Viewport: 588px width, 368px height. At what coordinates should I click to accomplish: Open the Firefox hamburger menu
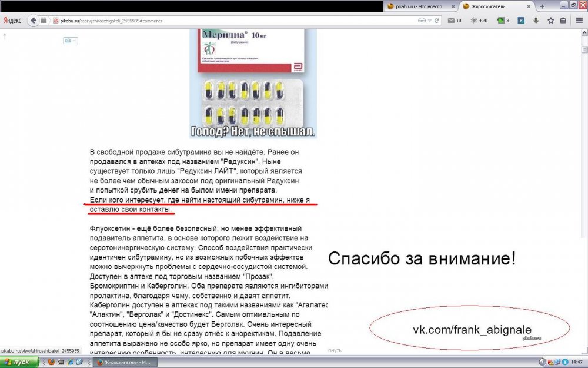point(579,21)
